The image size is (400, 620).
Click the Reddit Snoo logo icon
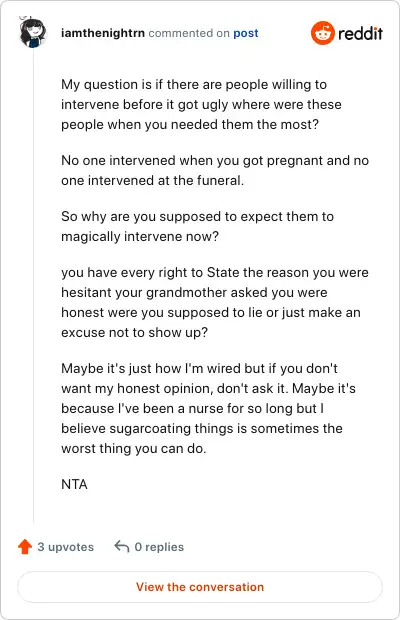point(323,33)
